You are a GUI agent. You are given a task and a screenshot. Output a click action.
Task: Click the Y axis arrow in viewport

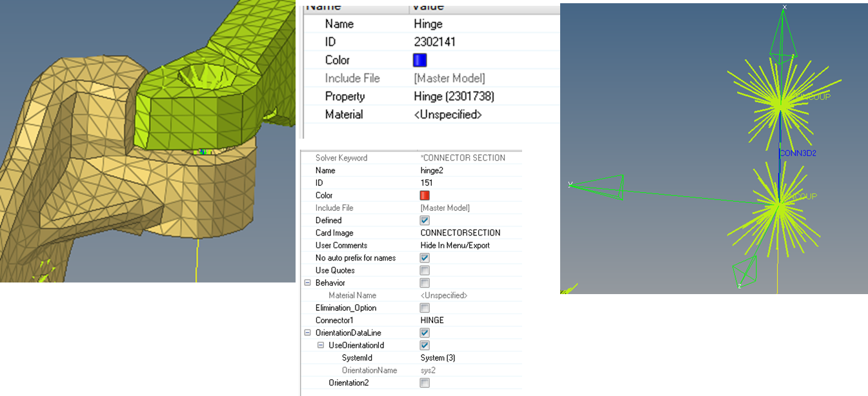click(598, 186)
